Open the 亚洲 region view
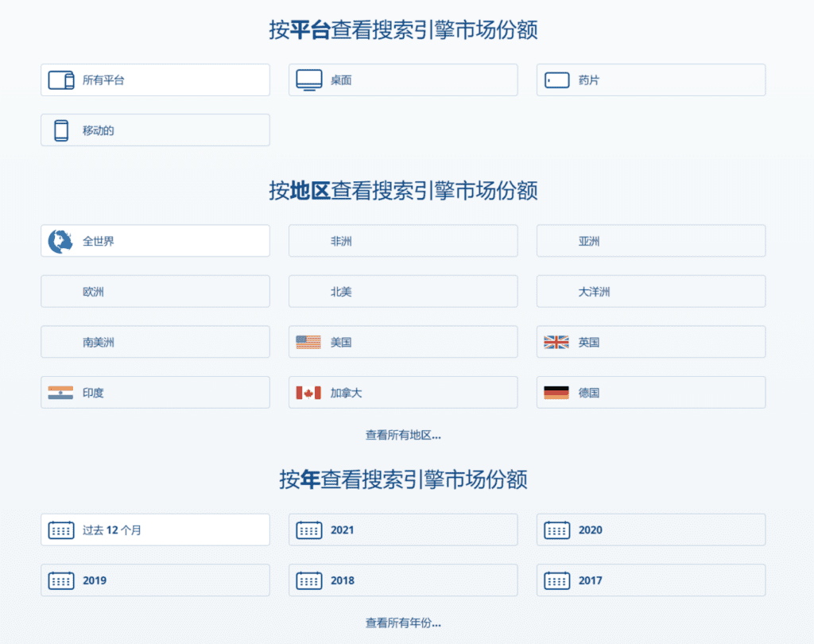This screenshot has width=814, height=644. pos(650,241)
